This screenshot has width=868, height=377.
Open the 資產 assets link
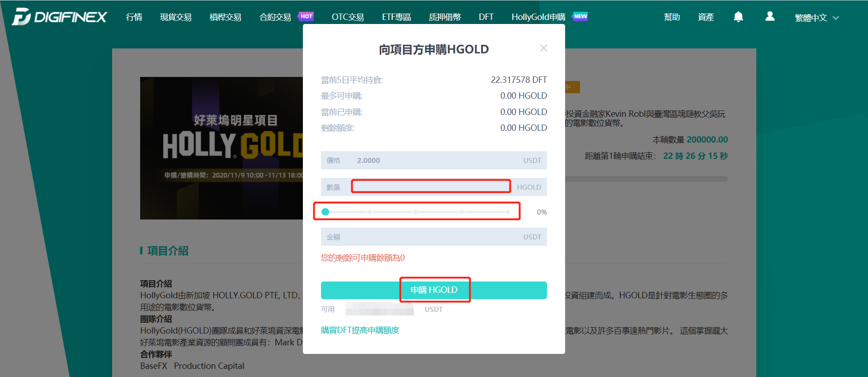[x=706, y=17]
